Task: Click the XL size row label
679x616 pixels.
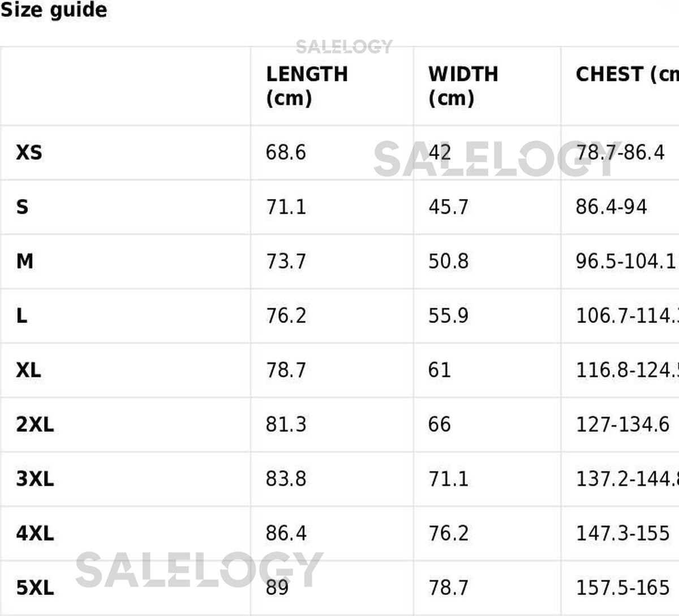Action: [x=28, y=370]
